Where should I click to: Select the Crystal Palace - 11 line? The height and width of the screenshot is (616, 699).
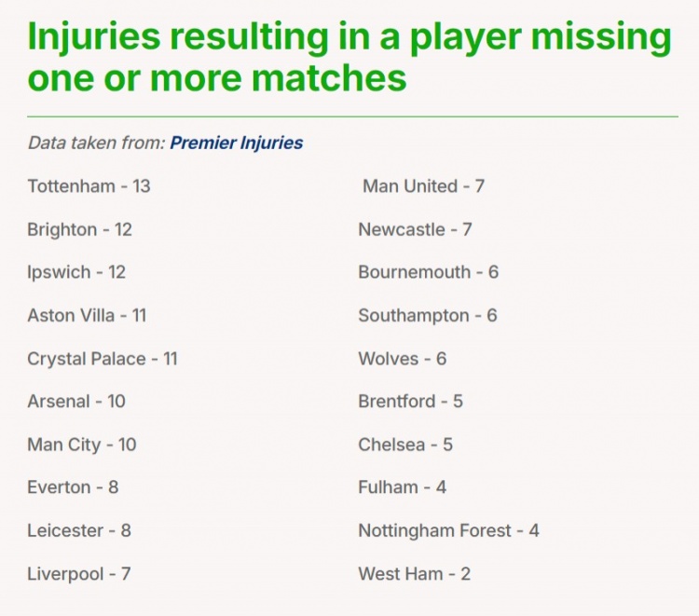(x=102, y=359)
